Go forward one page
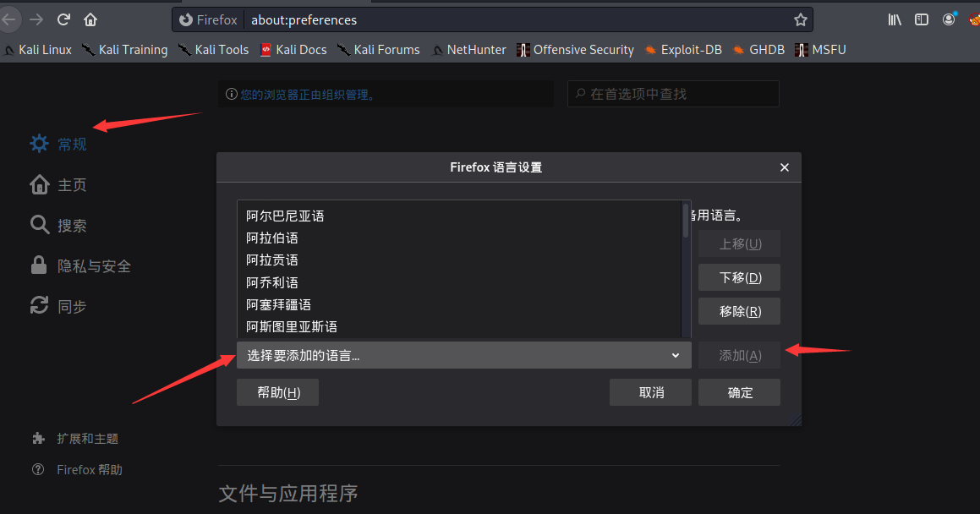Viewport: 980px width, 514px height. tap(36, 19)
